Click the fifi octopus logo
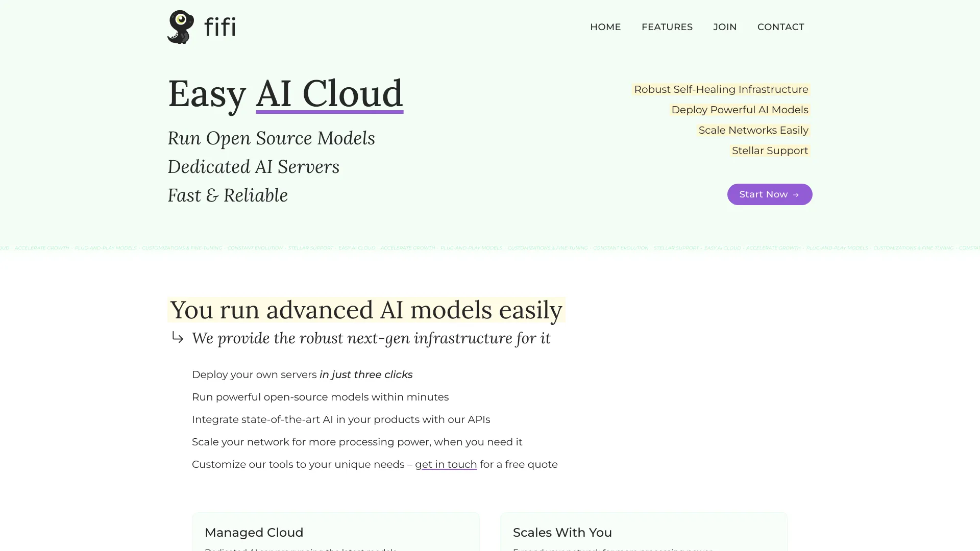 180,27
